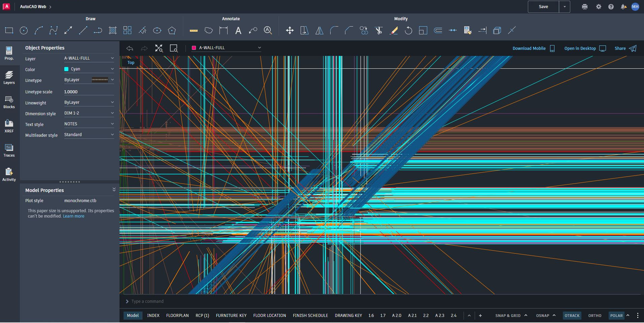The height and width of the screenshot is (323, 644).
Task: Click the Cyan color swatch
Action: pyautogui.click(x=66, y=69)
